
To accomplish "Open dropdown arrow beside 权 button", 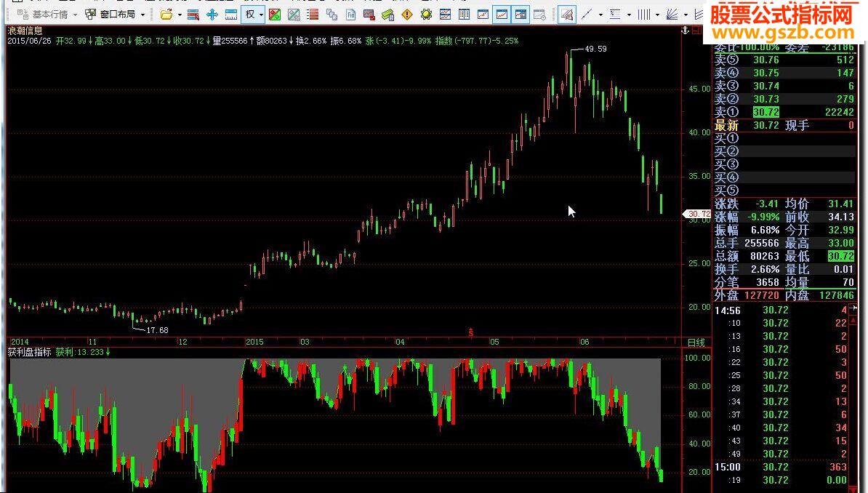I will (261, 15).
